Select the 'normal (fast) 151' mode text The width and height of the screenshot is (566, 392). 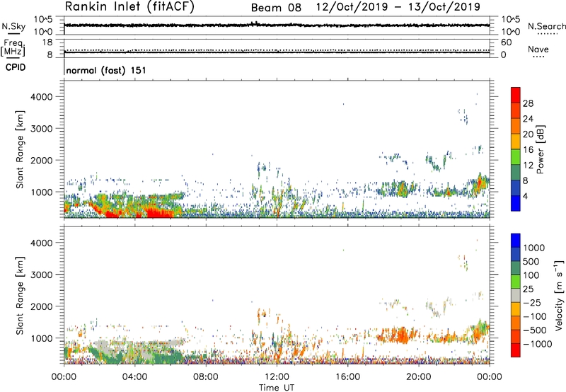pos(106,70)
